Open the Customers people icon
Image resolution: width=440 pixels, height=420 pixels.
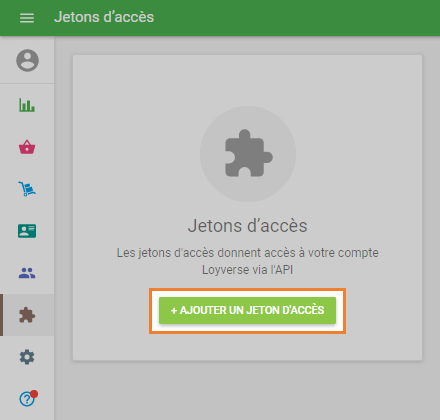coord(27,273)
